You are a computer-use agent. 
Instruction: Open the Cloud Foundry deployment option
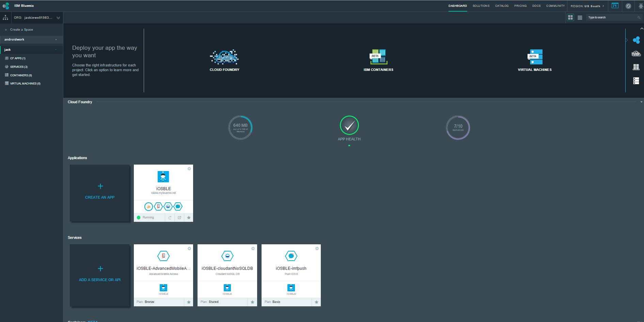(224, 60)
